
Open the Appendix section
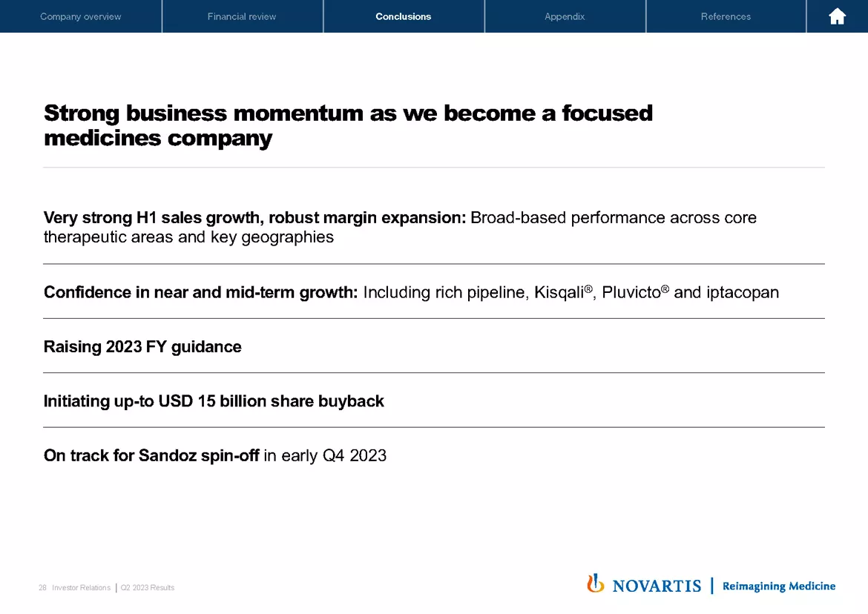(x=565, y=16)
